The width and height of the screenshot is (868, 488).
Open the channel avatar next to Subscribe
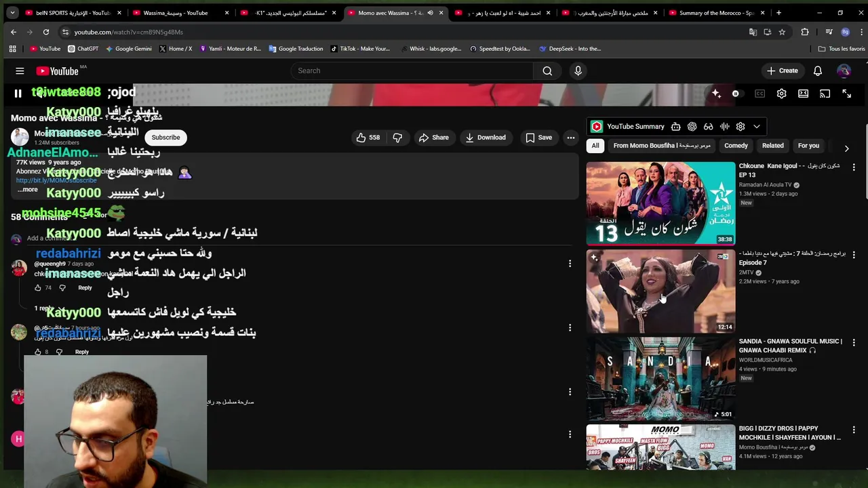(x=20, y=137)
